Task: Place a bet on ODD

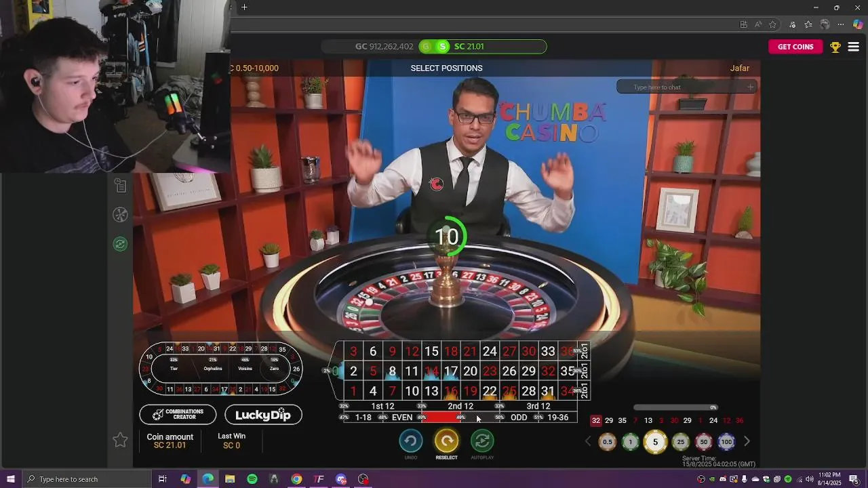Action: point(519,418)
